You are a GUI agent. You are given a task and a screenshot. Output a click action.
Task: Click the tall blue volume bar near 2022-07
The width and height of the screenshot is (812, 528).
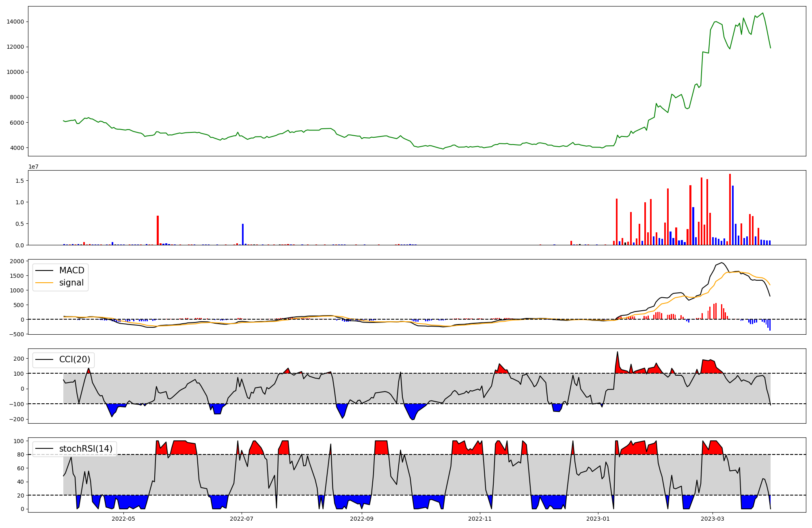coord(243,234)
